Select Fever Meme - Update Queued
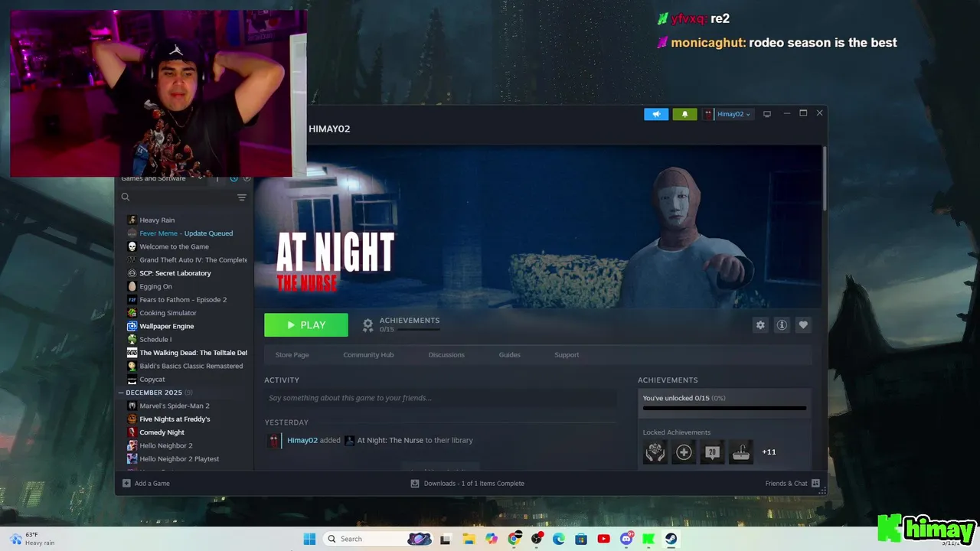This screenshot has height=551, width=980. point(185,233)
